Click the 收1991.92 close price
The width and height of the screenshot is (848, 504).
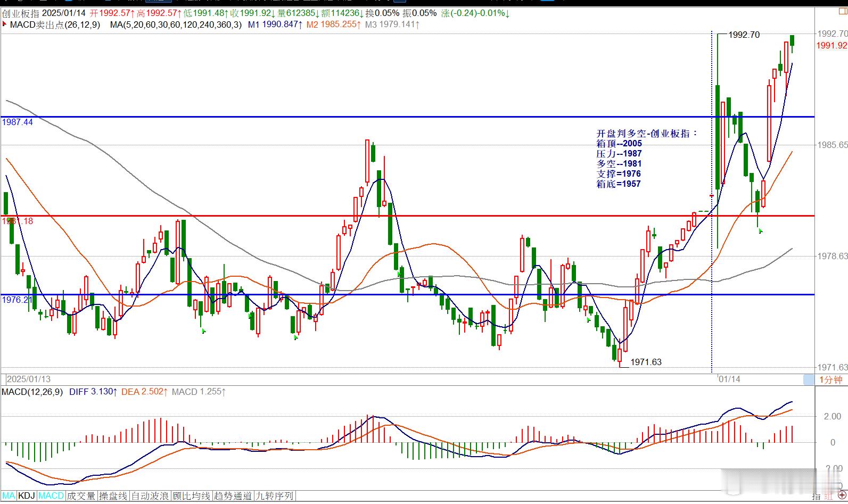tap(253, 13)
